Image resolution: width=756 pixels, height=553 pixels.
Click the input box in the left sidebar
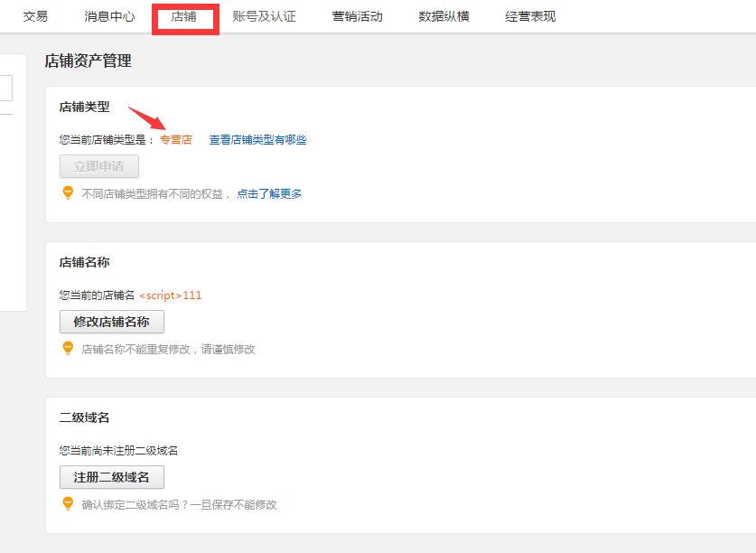[x=5, y=88]
